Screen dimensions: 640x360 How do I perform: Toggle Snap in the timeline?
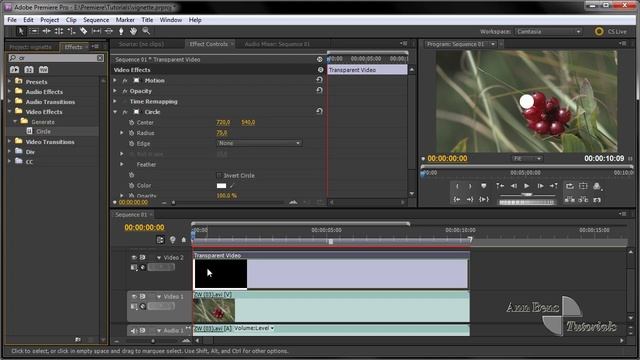[160, 240]
